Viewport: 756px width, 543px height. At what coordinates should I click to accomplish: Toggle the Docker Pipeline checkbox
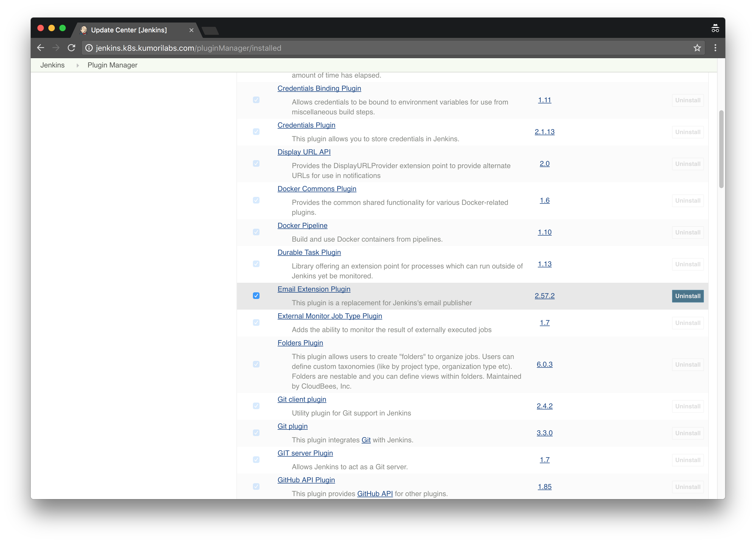point(256,232)
